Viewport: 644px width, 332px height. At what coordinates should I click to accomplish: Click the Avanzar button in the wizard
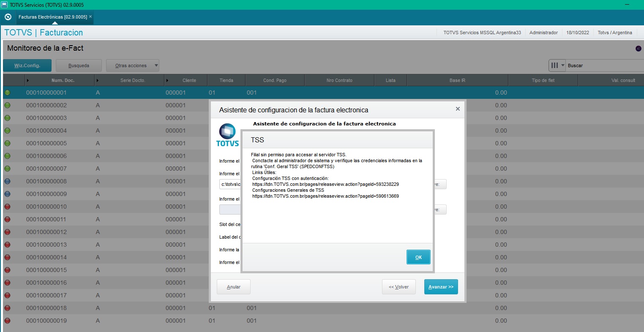[441, 286]
